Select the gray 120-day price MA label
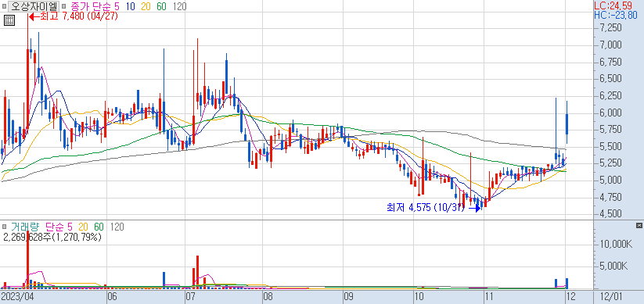Image resolution: width=644 pixels, height=304 pixels. [x=179, y=6]
